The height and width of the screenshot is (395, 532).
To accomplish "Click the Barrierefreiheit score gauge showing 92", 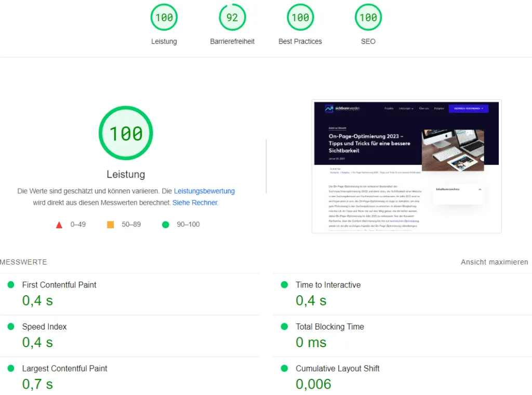I will coord(232,17).
